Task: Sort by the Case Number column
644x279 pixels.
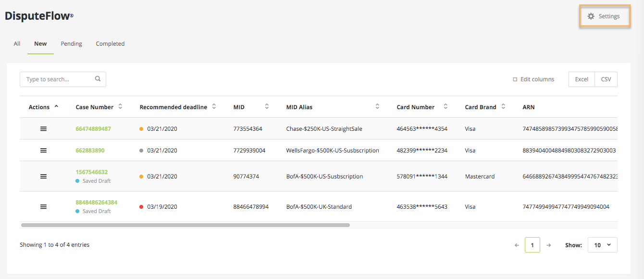Action: [120, 107]
